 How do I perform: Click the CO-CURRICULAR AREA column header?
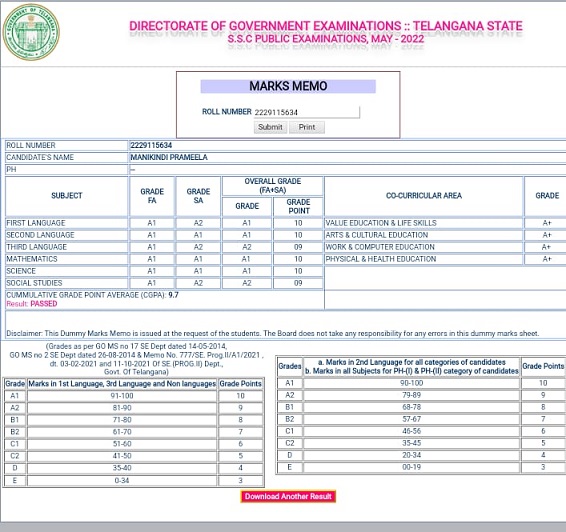[x=423, y=196]
